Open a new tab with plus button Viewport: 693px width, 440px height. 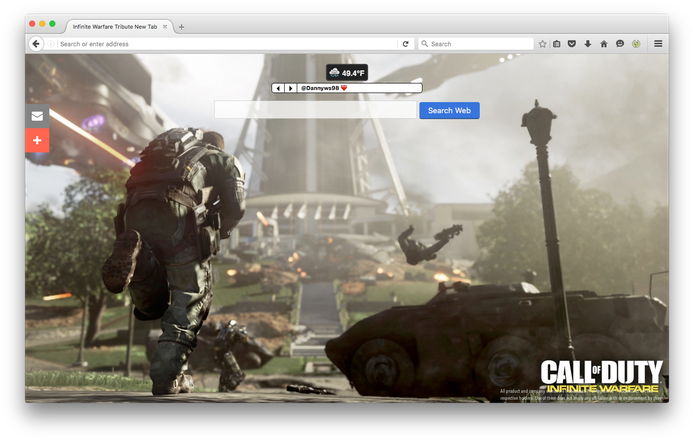[181, 27]
